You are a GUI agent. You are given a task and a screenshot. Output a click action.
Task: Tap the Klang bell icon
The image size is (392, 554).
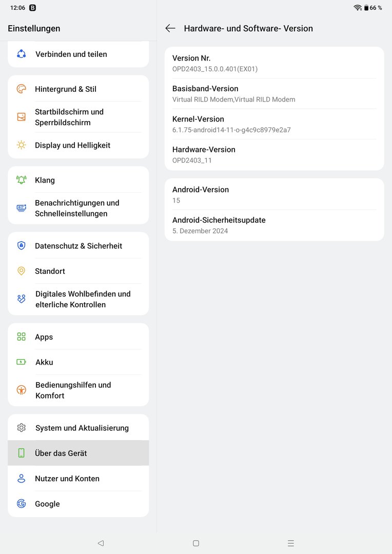coord(21,180)
